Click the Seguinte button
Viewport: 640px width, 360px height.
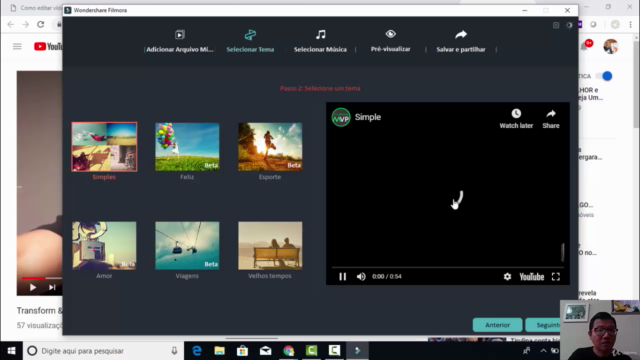coord(543,325)
